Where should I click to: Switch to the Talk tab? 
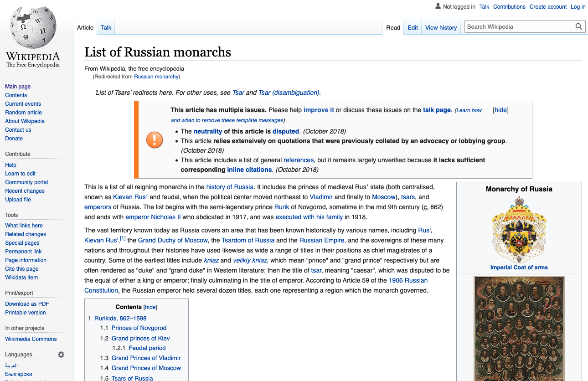[x=106, y=28]
